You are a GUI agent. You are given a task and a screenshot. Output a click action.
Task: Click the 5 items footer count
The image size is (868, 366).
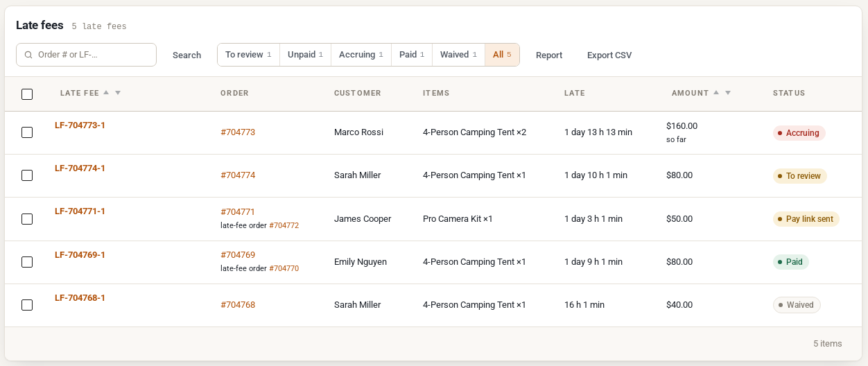click(828, 344)
